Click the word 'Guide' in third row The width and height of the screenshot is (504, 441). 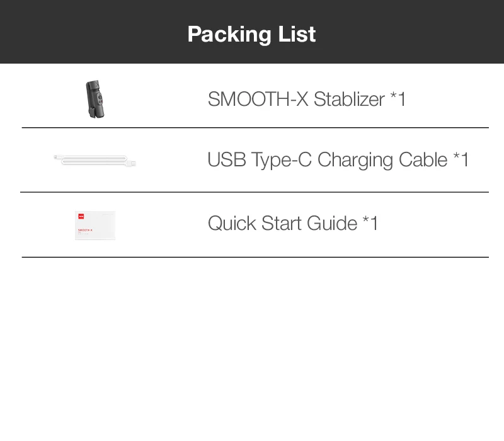[332, 223]
